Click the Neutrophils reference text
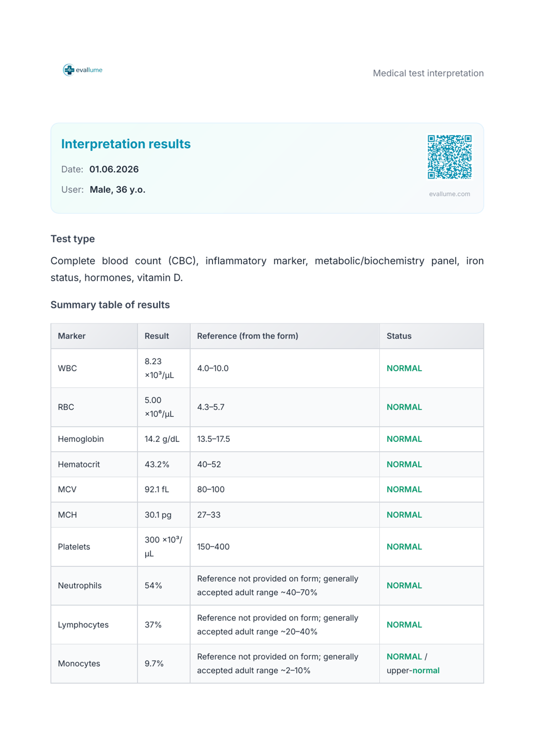Screen dimensions: 535x756 278,586
